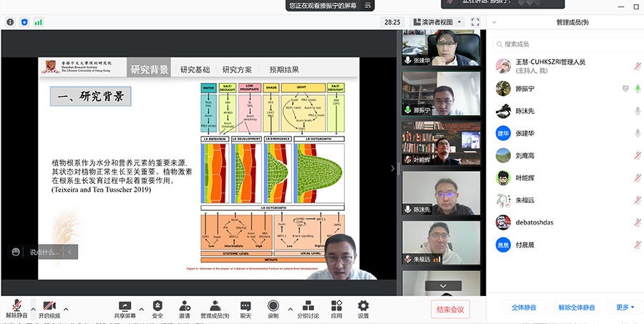Click 解除全体静音 unmute all button
Image resolution: width=644 pixels, height=324 pixels.
point(577,307)
